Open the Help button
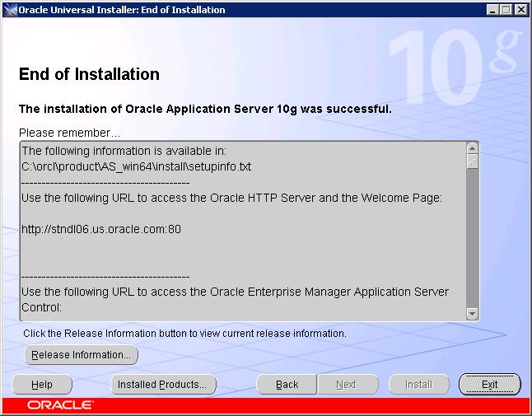 (42, 385)
